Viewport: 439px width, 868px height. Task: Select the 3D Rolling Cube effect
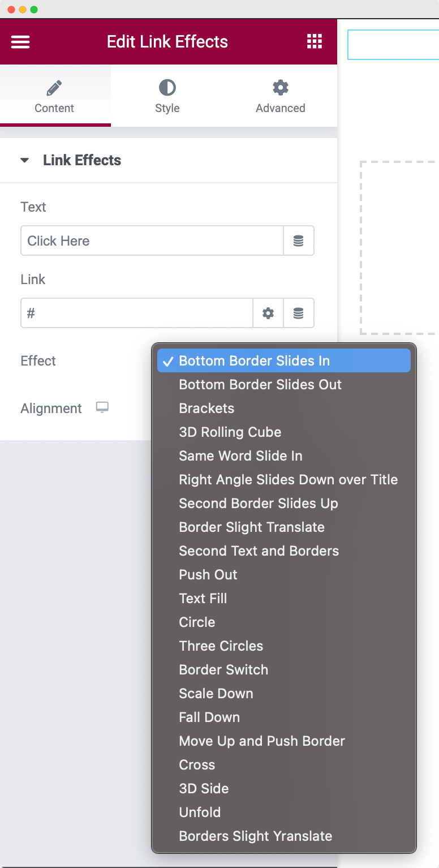(x=230, y=432)
